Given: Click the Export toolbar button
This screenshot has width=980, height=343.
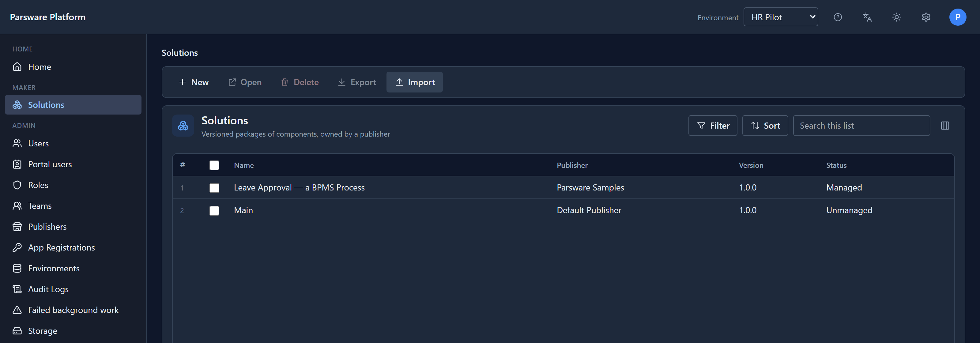Looking at the screenshot, I should [357, 82].
